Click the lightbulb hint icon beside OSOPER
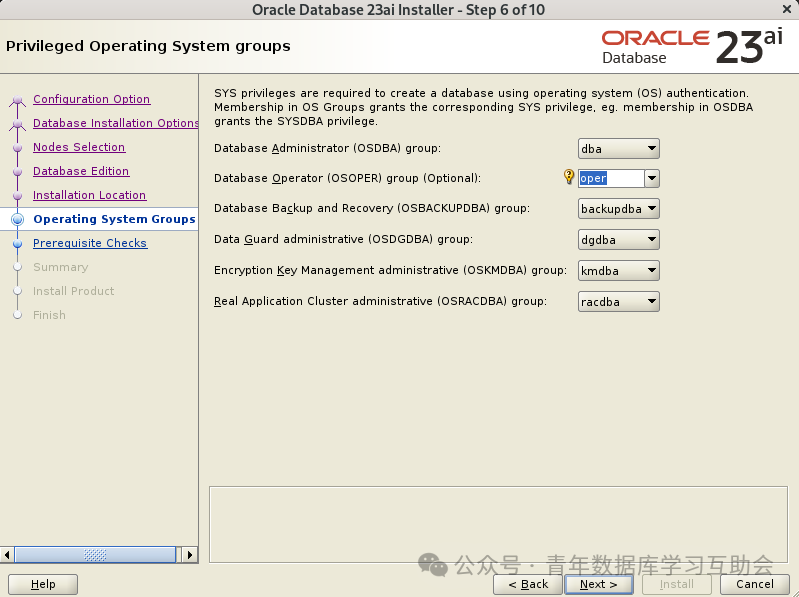Screen dimensions: 799x597 coord(569,177)
